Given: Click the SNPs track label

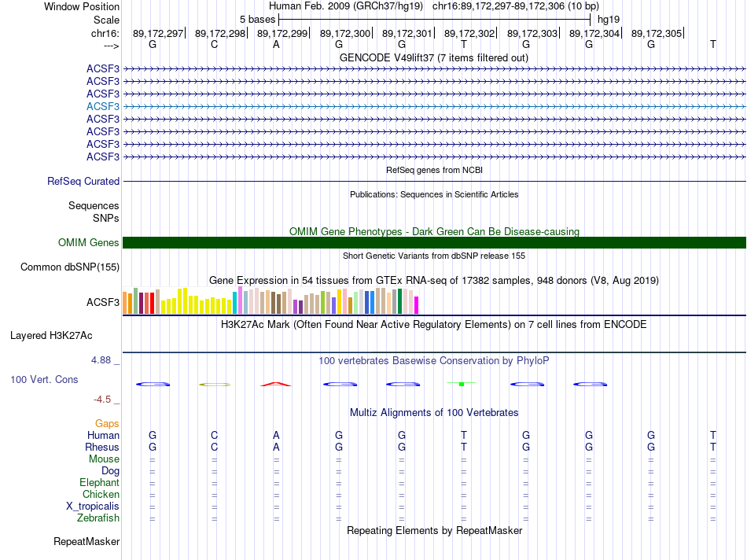Looking at the screenshot, I should [106, 218].
